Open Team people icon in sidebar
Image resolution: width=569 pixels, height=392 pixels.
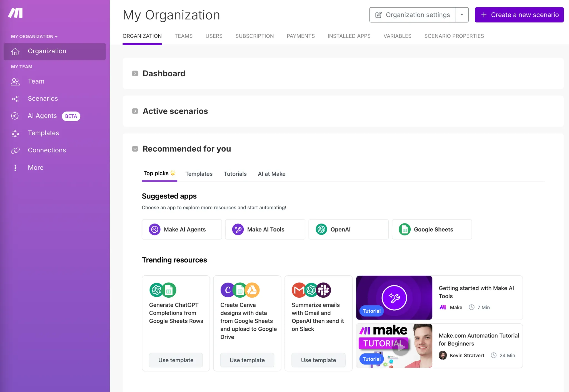pyautogui.click(x=15, y=82)
